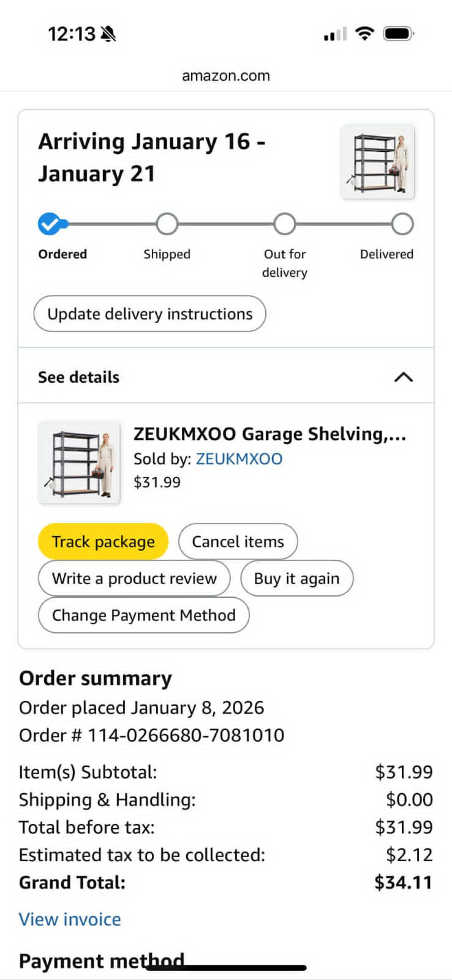Select Change Payment Method
The image size is (452, 980).
143,615
